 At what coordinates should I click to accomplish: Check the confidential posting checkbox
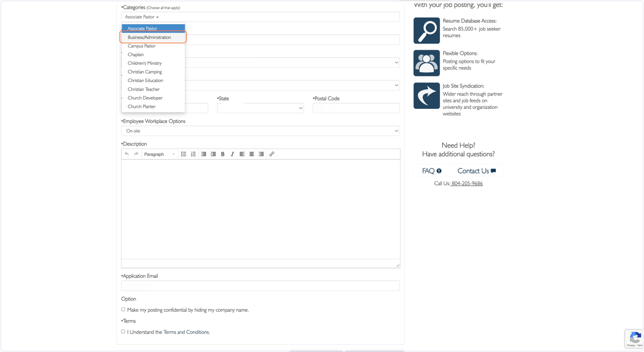(123, 310)
